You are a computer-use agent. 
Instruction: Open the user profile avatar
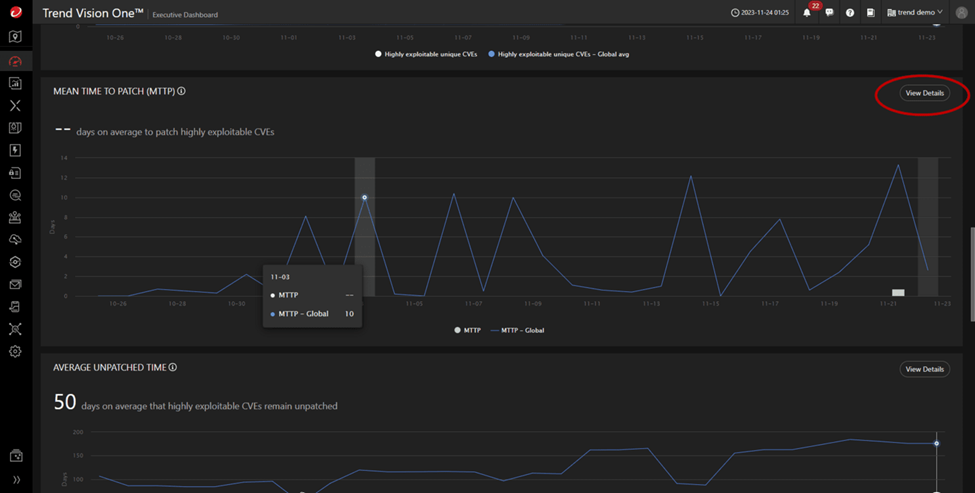(x=961, y=12)
